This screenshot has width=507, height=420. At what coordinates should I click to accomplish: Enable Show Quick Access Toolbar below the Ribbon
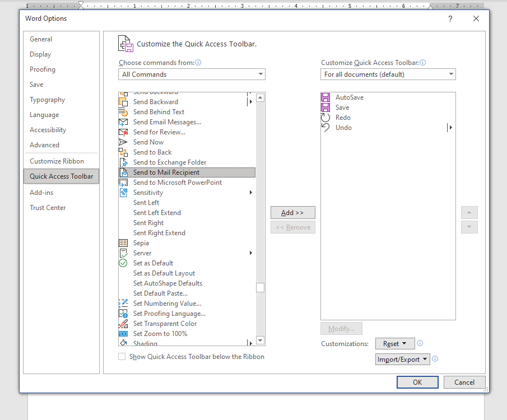pyautogui.click(x=122, y=356)
